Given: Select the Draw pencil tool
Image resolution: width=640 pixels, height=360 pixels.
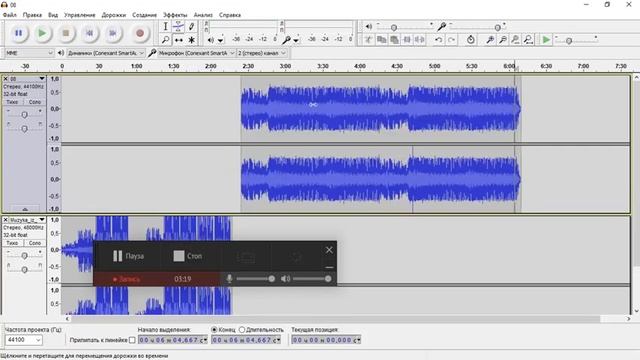Looking at the screenshot, I should pyautogui.click(x=191, y=27).
